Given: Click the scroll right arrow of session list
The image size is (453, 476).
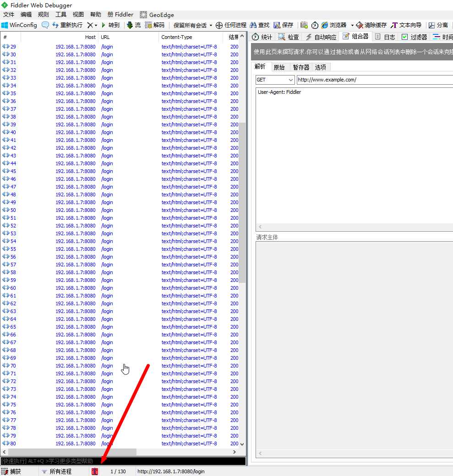Looking at the screenshot, I should click(x=234, y=452).
